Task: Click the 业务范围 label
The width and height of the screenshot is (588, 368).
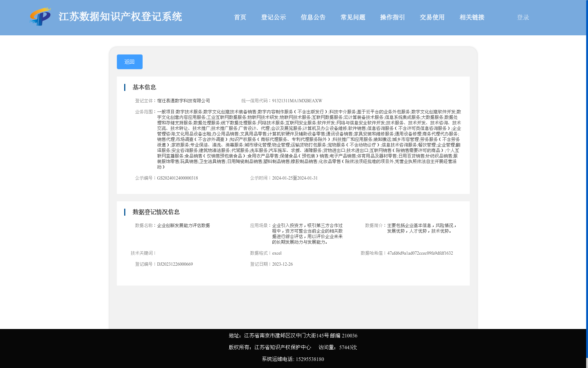Action: pyautogui.click(x=145, y=112)
